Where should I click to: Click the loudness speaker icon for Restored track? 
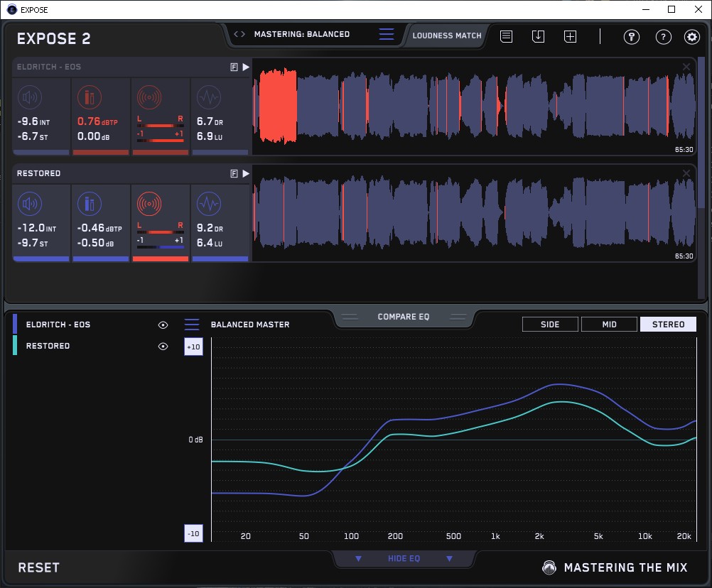pos(29,205)
